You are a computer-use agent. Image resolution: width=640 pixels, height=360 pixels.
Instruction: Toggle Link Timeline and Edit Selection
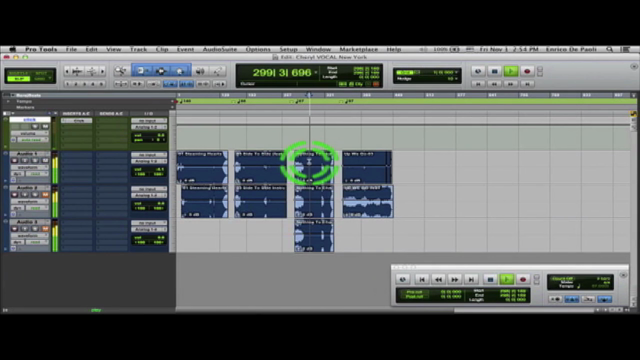[x=187, y=84]
